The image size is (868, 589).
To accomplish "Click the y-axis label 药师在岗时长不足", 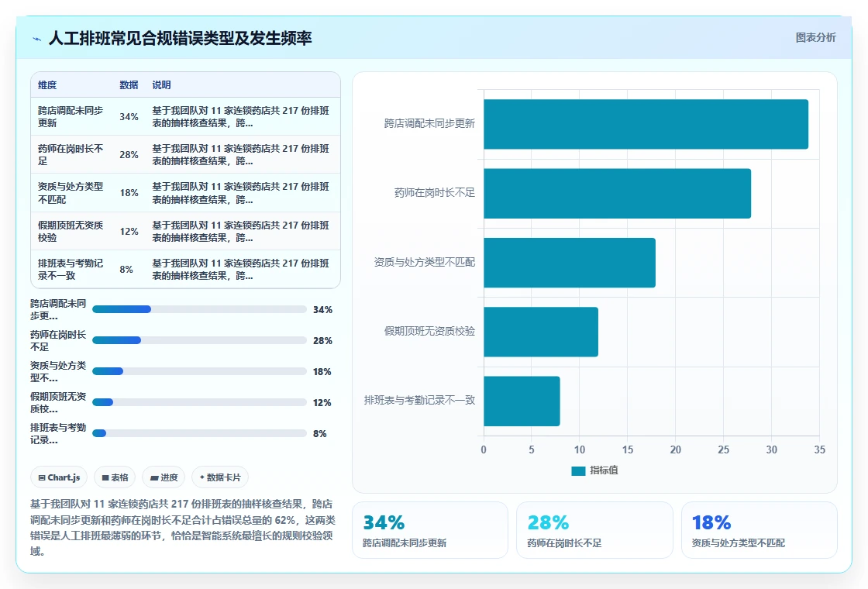I will [435, 193].
